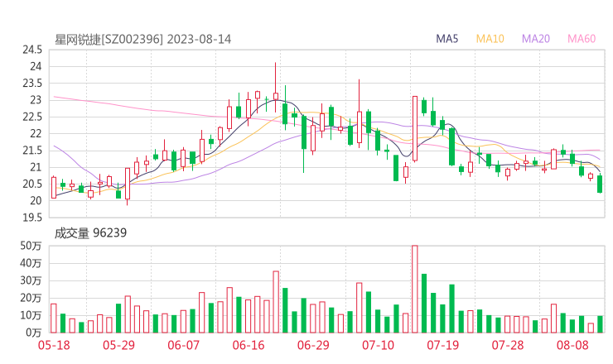This screenshot has height=364, width=613.
Task: Click the 05-29 date axis label
Action: point(118,345)
